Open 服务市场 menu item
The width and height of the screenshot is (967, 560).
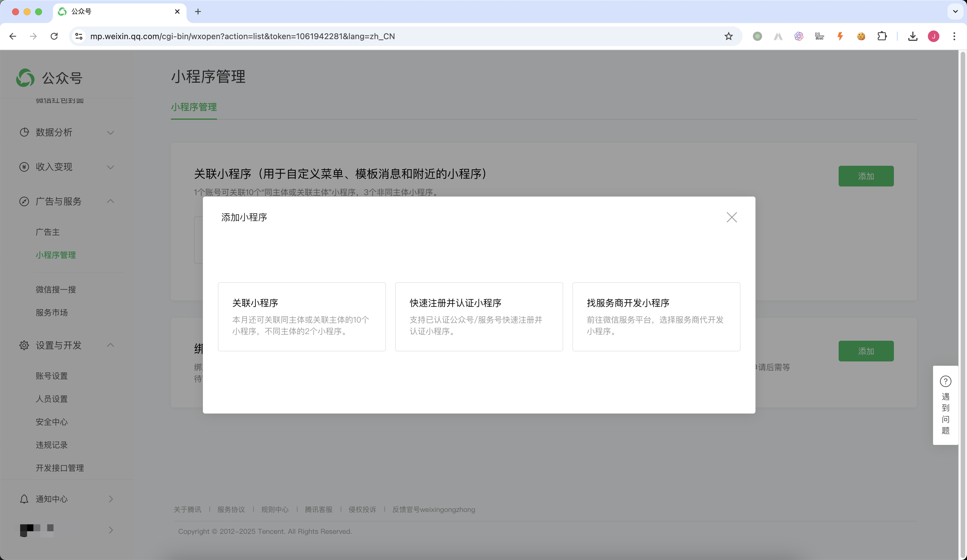click(x=52, y=313)
